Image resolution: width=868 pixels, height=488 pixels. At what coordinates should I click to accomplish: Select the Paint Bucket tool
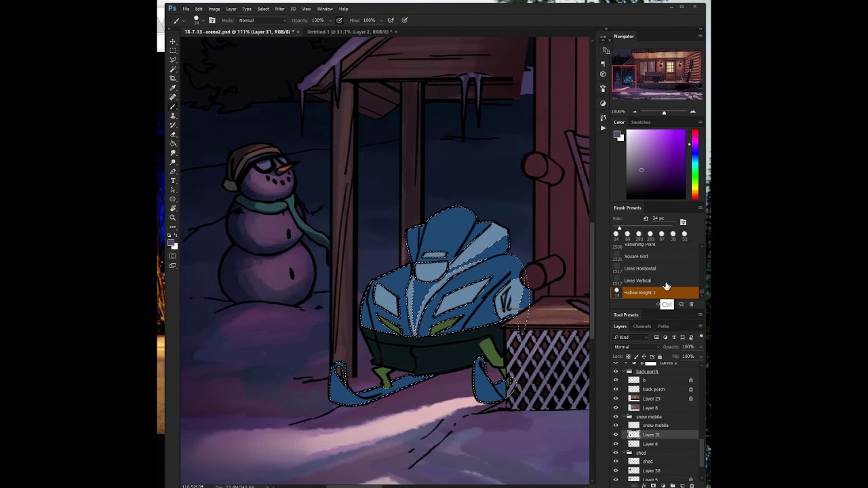coord(172,144)
